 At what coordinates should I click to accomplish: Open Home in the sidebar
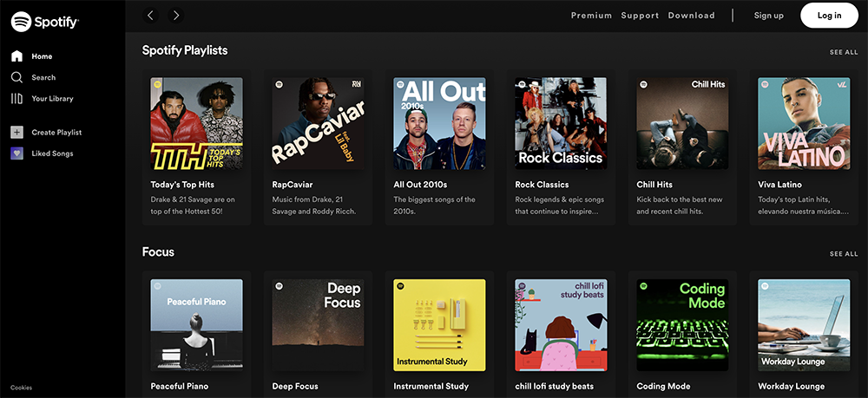42,56
